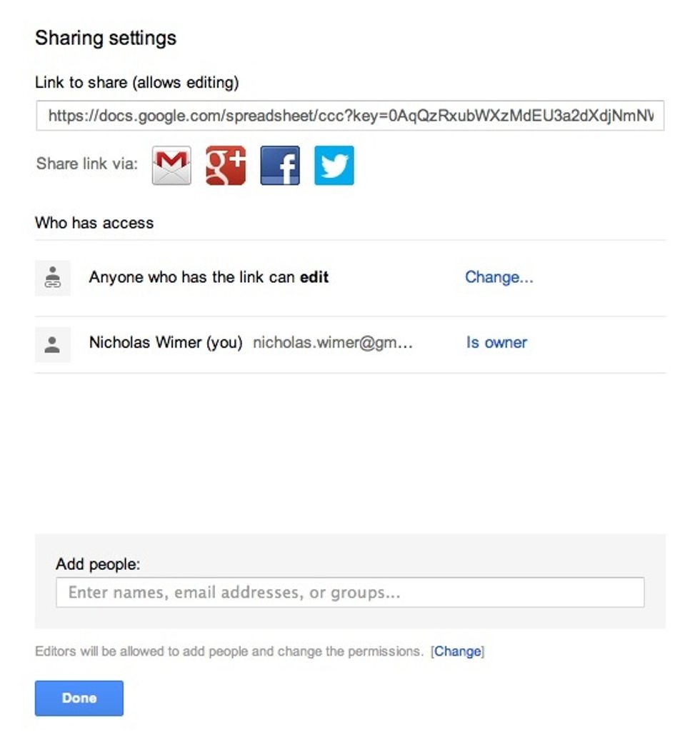Click the link-sharing person icon

coord(53,278)
